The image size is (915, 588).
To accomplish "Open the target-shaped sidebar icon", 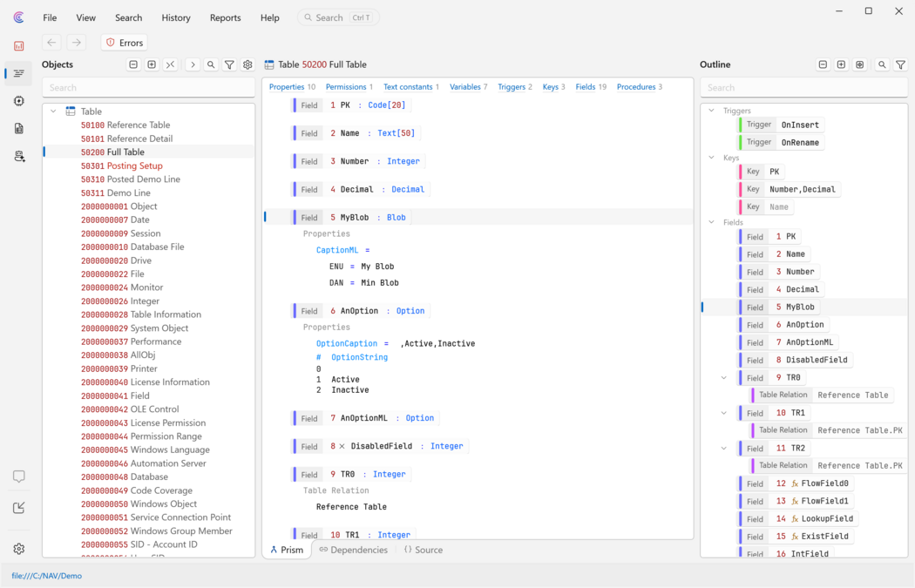I will point(18,101).
